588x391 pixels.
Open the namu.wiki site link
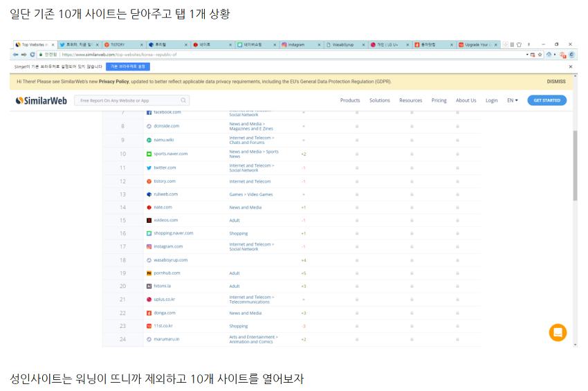pyautogui.click(x=163, y=140)
